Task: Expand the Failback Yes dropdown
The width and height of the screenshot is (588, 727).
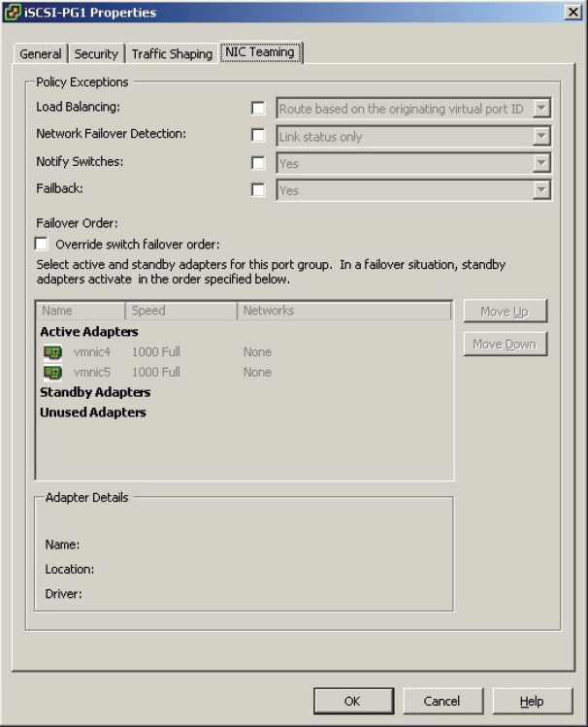Action: 541,191
